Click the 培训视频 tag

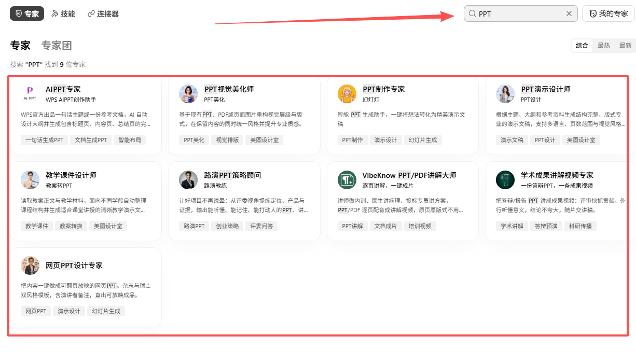pyautogui.click(x=420, y=226)
